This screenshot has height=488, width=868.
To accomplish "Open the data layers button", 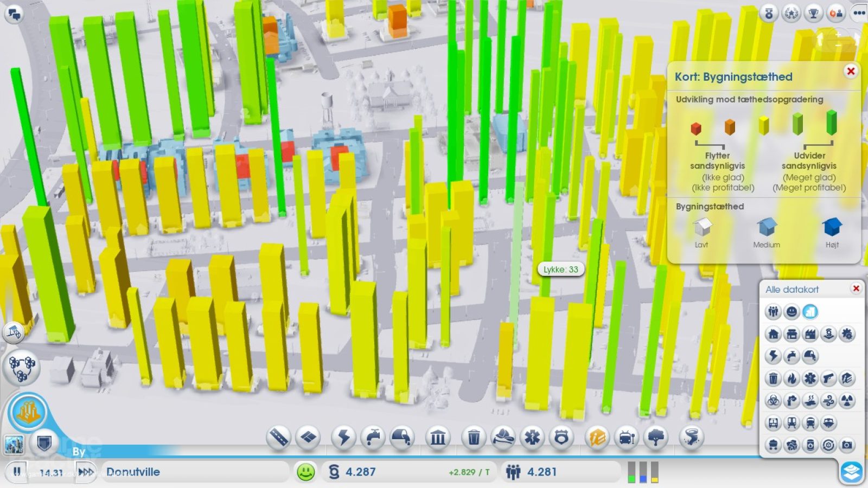I will coord(852,472).
